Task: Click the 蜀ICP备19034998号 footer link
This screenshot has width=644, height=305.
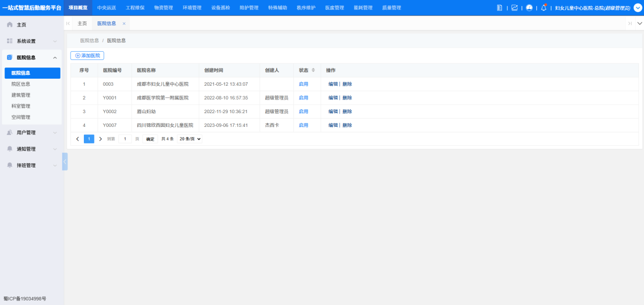Action: (24, 299)
